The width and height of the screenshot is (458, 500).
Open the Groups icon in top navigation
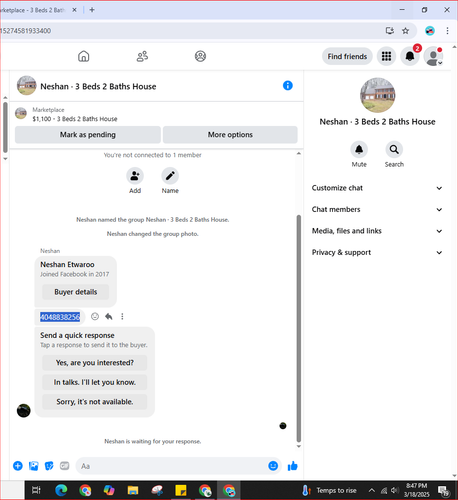click(200, 56)
